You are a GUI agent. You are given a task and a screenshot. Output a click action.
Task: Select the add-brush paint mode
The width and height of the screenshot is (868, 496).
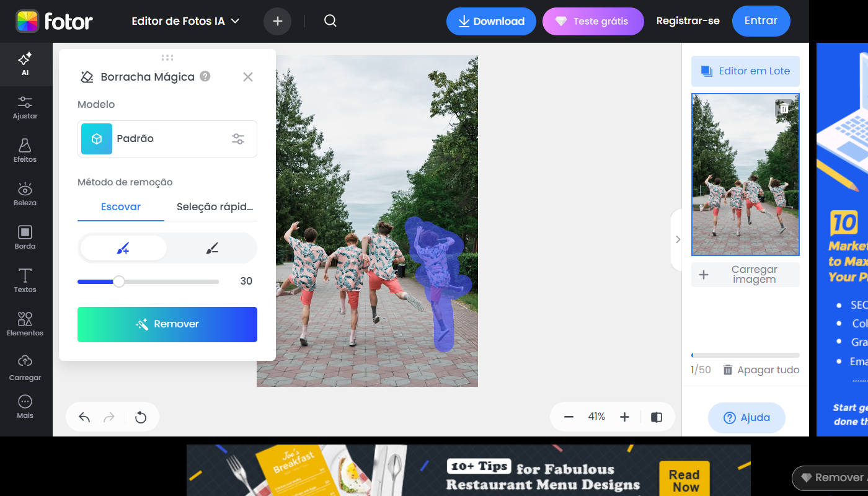coord(123,249)
